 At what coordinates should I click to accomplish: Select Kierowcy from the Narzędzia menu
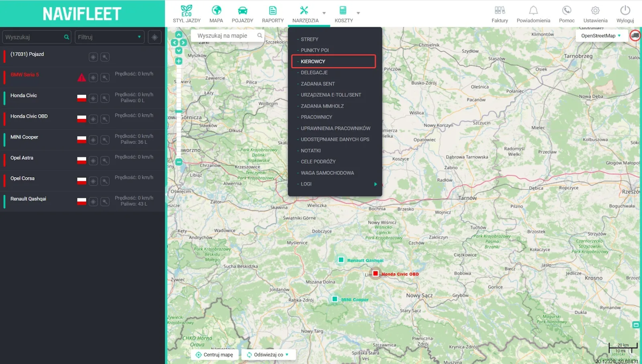click(x=333, y=61)
